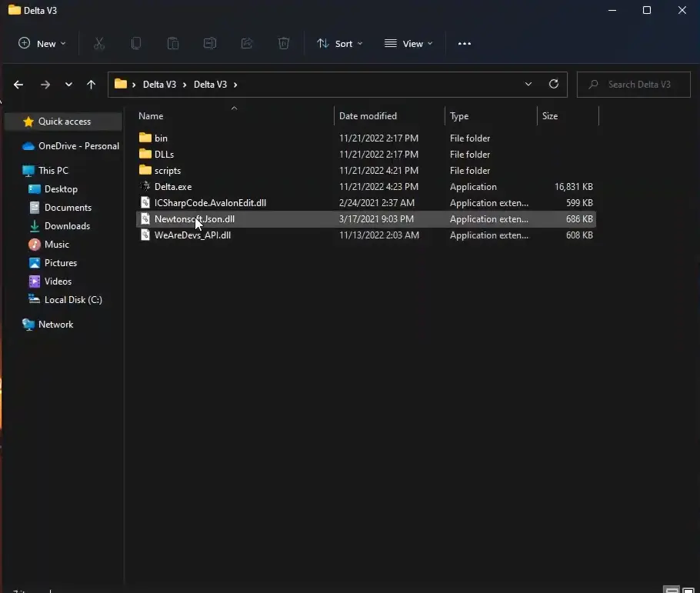This screenshot has width=700, height=593.
Task: Click the Paste clipboard icon
Action: 173,44
